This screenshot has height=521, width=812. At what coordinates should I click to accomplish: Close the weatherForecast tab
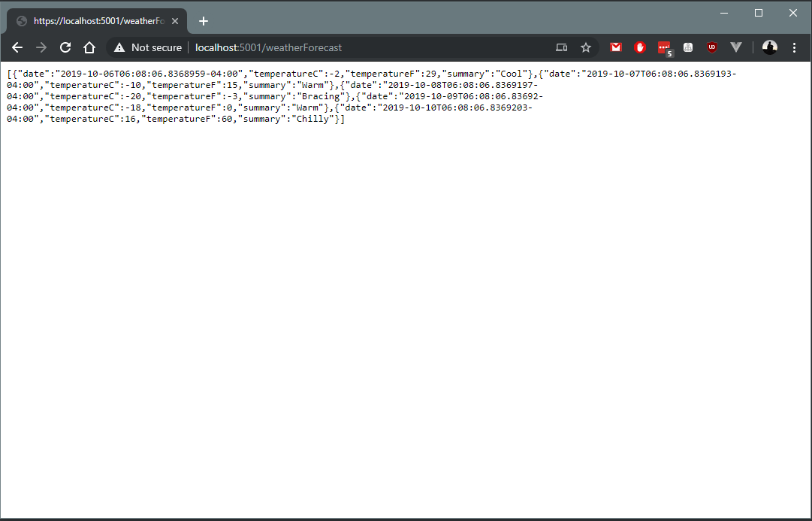click(x=174, y=21)
